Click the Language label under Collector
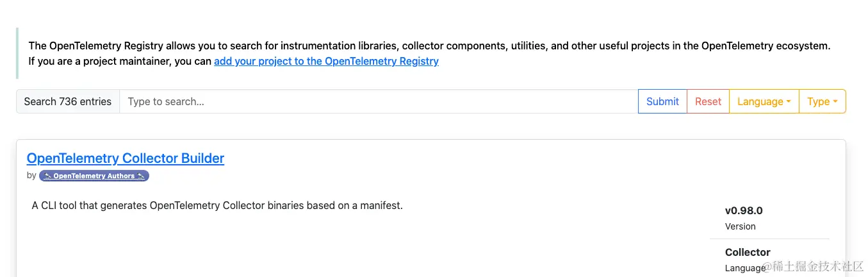868x277 pixels. 745,268
